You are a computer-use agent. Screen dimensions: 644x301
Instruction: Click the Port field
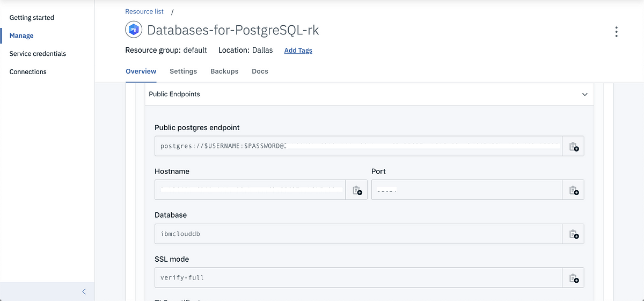[467, 190]
